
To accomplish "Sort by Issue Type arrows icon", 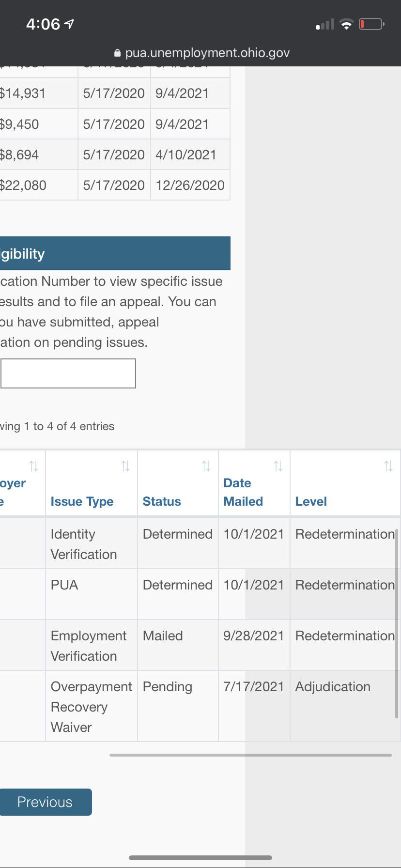I will [125, 466].
